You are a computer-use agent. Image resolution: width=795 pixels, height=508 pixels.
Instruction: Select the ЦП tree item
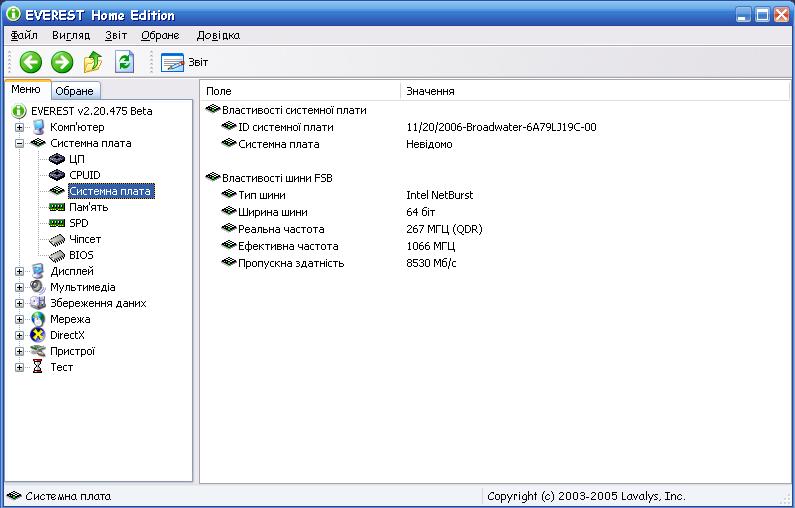tap(77, 159)
